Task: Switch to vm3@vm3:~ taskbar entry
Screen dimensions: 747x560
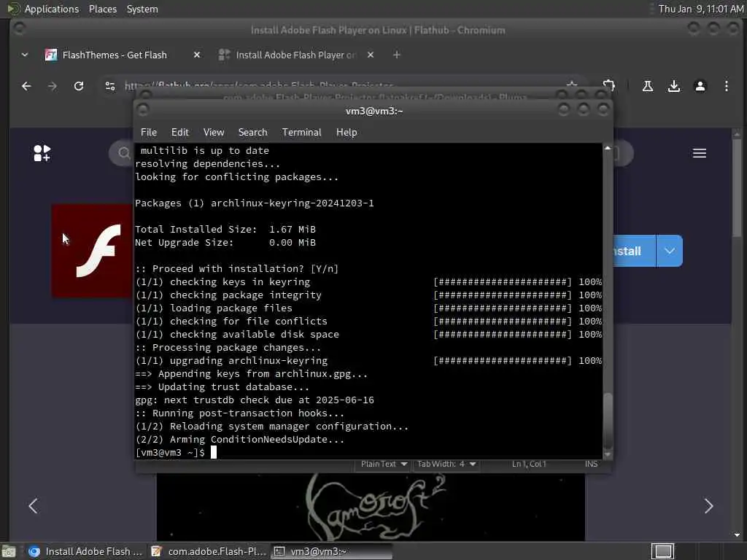Action: [332, 551]
